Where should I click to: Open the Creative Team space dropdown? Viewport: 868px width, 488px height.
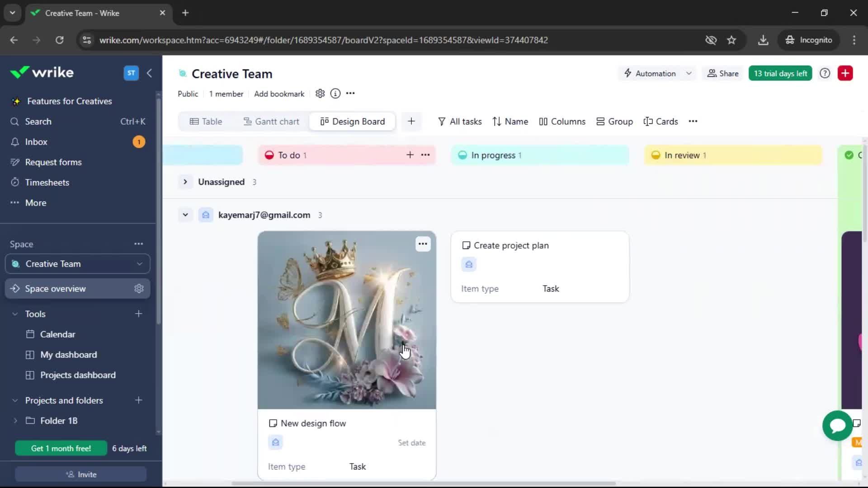pos(78,264)
